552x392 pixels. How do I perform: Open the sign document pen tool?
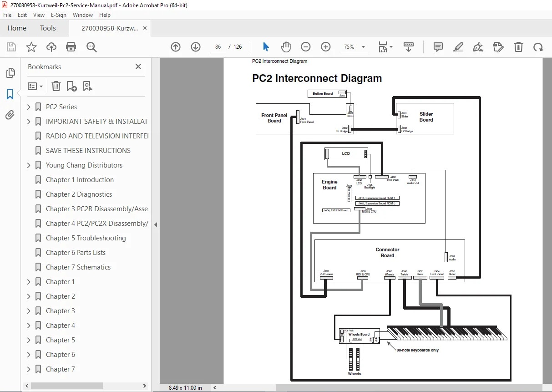click(478, 47)
